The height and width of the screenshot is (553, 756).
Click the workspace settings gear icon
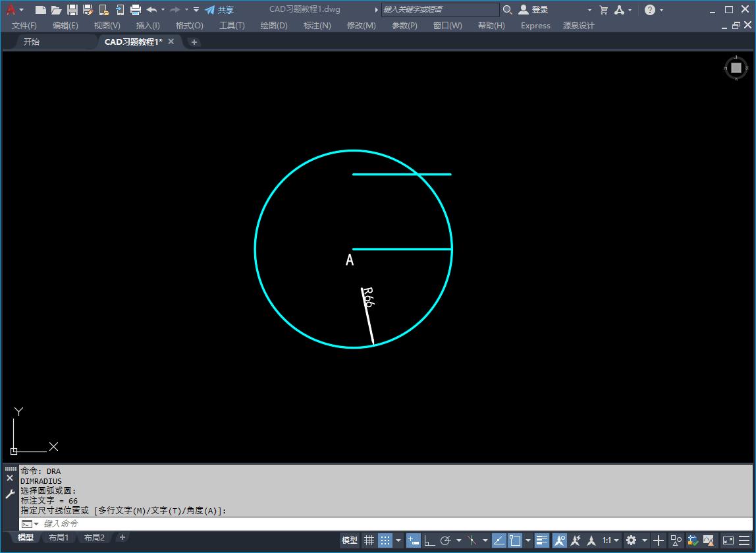click(630, 540)
